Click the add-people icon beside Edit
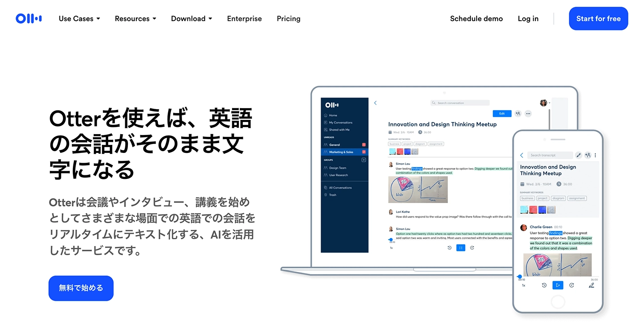This screenshot has height=330, width=644. pyautogui.click(x=518, y=114)
